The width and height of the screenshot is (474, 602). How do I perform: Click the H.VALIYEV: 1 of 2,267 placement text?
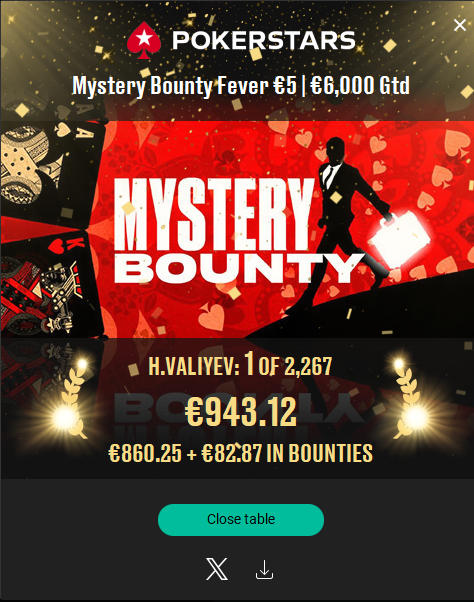240,365
